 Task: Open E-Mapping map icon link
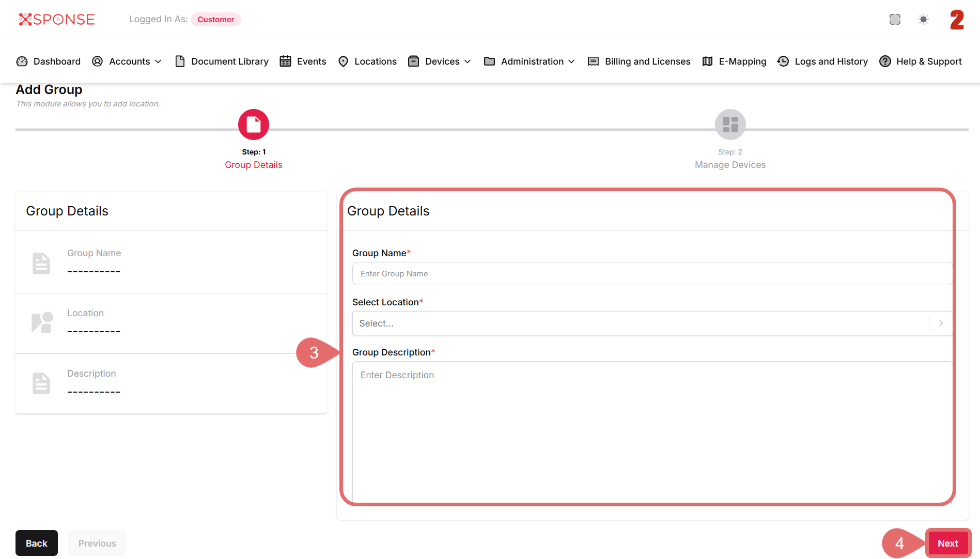click(x=708, y=61)
